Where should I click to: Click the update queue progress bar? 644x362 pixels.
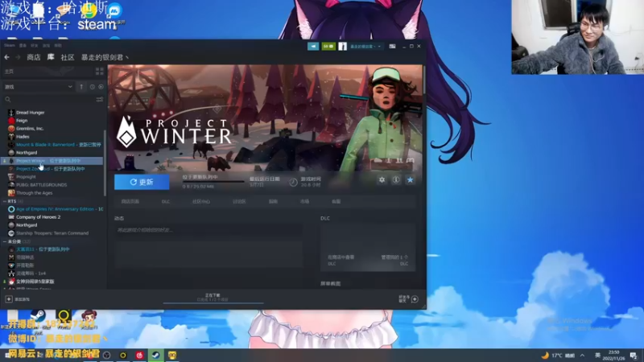[213, 182]
